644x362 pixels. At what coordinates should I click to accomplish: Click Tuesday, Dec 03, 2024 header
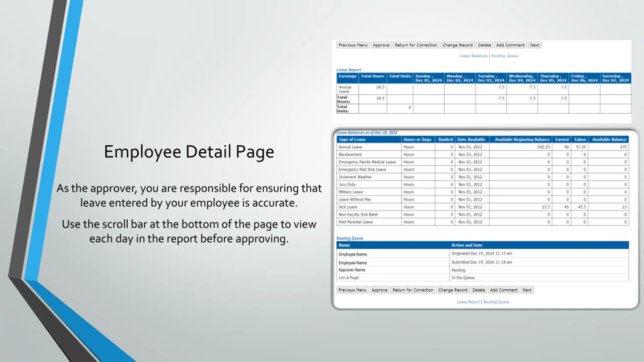[491, 78]
